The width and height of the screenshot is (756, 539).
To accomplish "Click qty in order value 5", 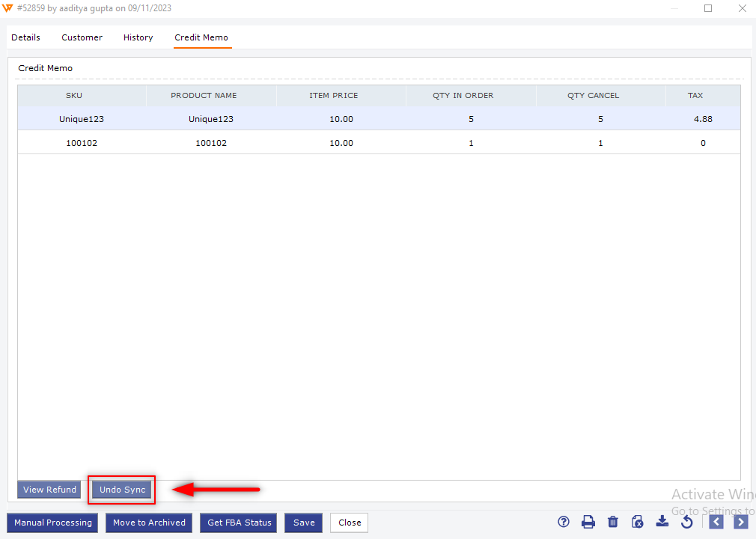I will click(x=471, y=119).
